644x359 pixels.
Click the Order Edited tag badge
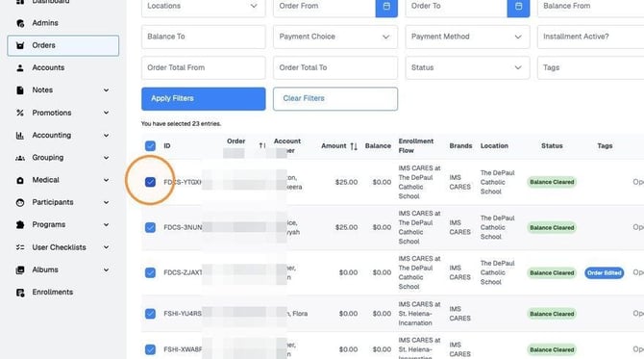click(x=605, y=272)
